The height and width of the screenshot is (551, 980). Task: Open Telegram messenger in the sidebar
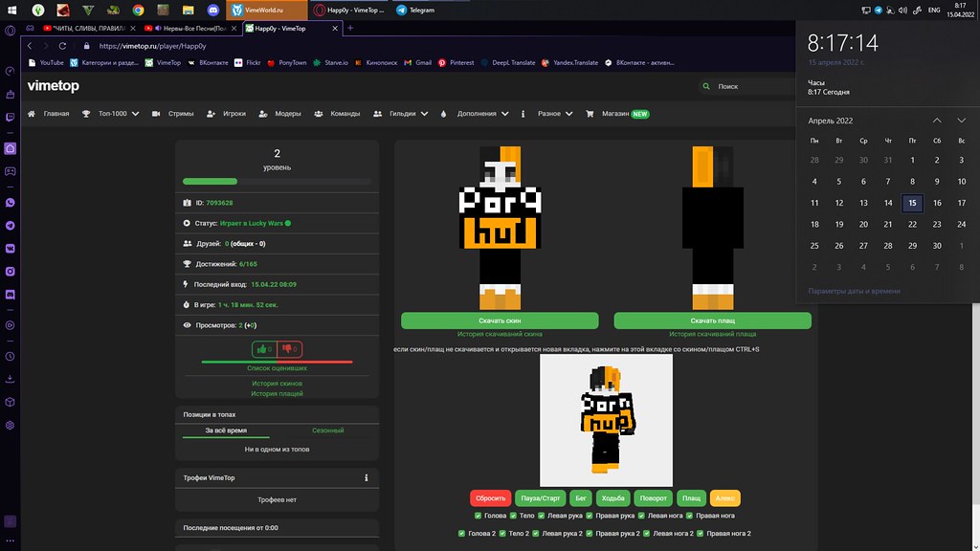(x=11, y=224)
